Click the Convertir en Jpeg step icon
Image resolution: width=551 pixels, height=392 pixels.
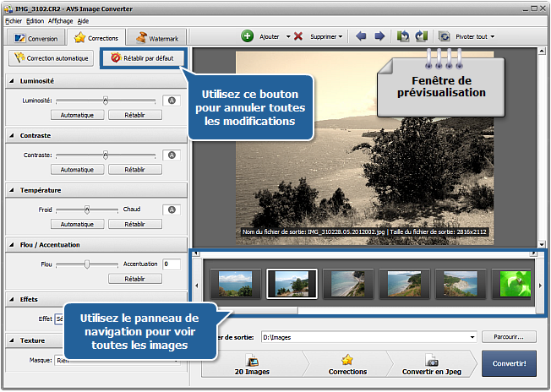click(x=431, y=359)
